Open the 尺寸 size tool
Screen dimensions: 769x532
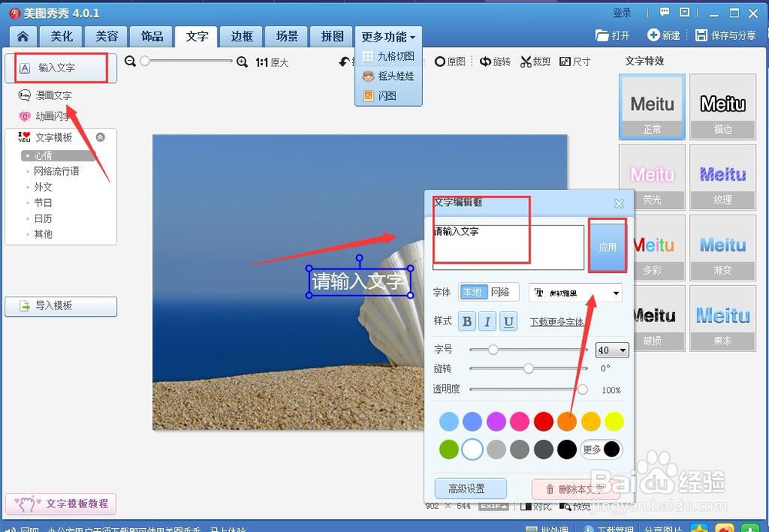point(574,62)
